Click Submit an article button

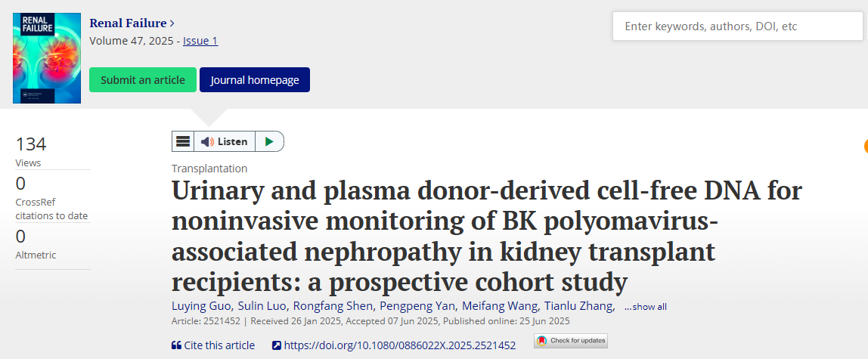click(143, 79)
